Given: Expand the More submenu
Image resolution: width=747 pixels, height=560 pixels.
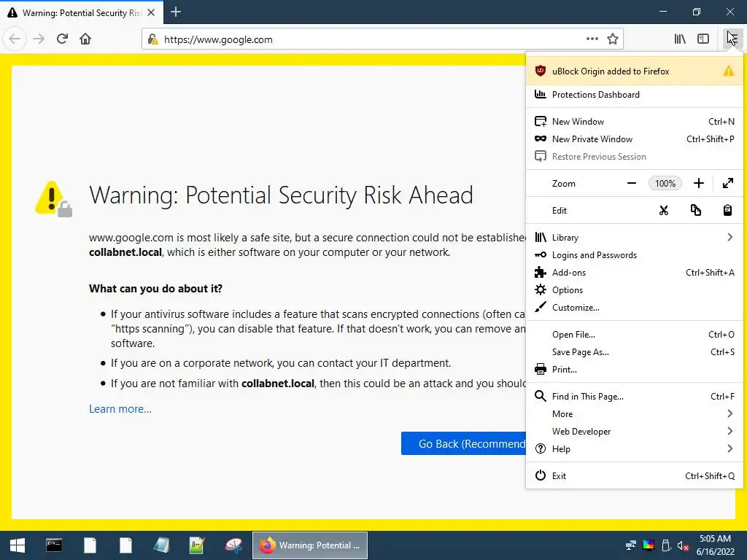Looking at the screenshot, I should 634,414.
